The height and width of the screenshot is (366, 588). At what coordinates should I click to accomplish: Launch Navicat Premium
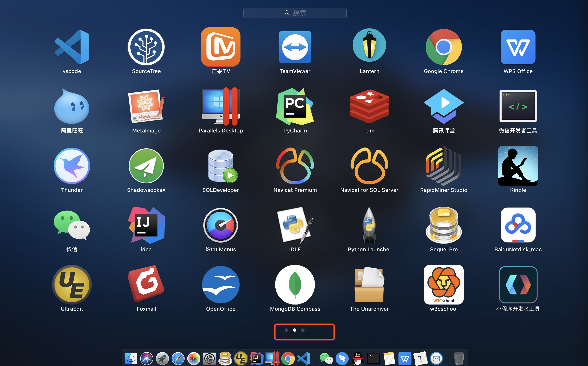click(295, 166)
